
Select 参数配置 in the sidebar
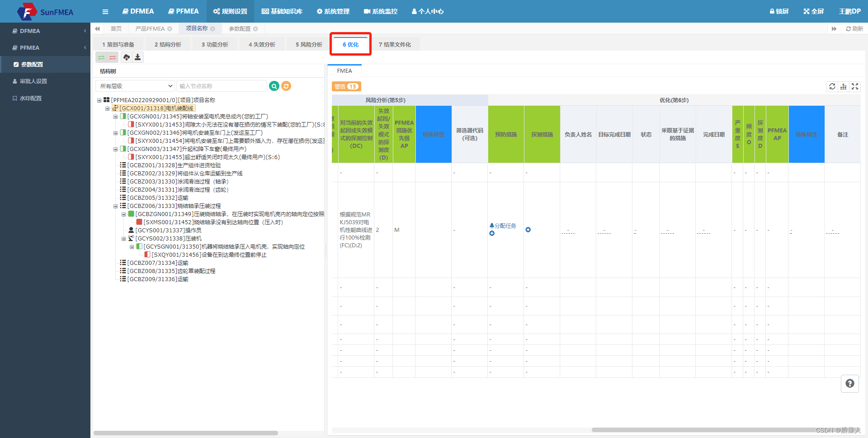[45, 65]
